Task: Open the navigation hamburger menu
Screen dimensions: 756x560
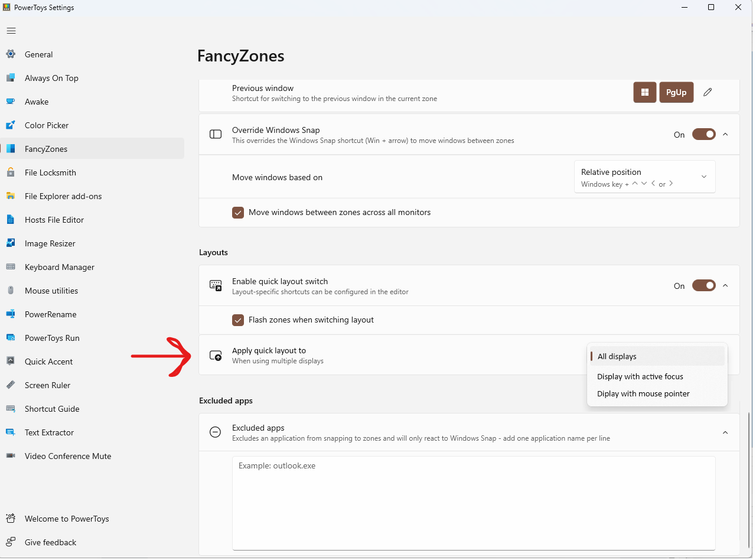Action: click(x=11, y=30)
